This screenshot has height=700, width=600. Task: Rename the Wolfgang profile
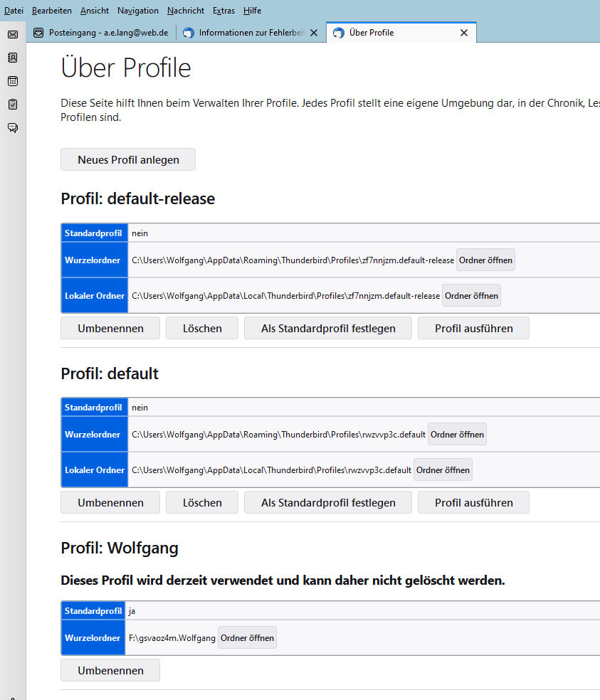110,670
